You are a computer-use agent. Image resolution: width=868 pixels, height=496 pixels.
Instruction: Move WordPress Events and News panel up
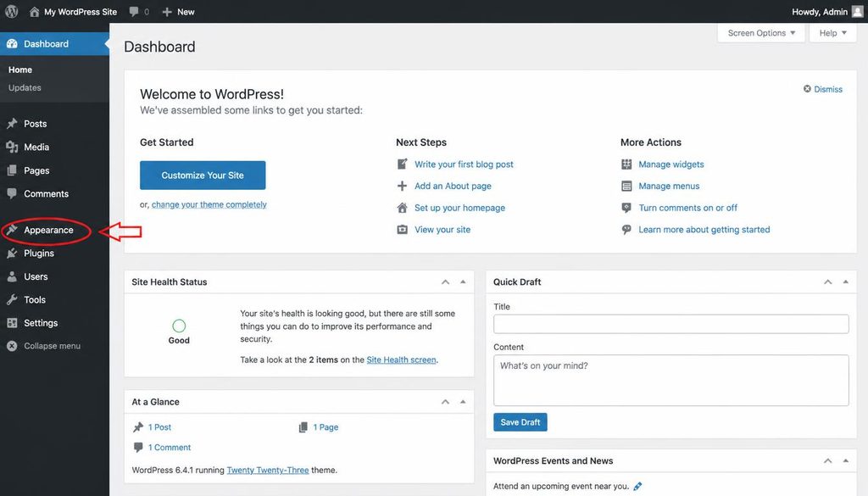(827, 460)
